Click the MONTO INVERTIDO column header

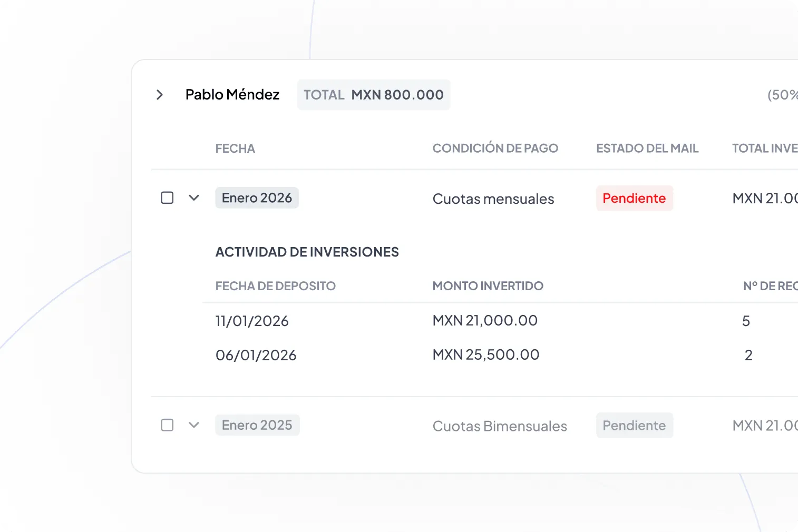coord(488,285)
